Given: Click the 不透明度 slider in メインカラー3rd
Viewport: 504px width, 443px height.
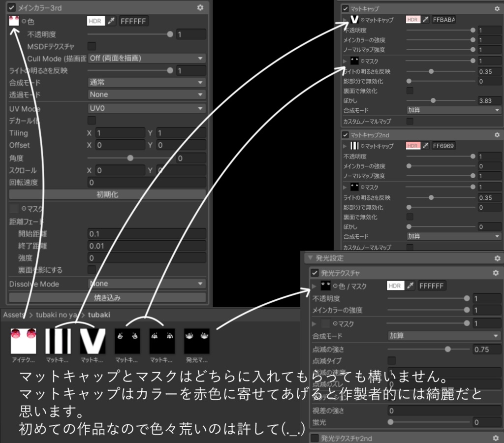Looking at the screenshot, I should click(130, 34).
